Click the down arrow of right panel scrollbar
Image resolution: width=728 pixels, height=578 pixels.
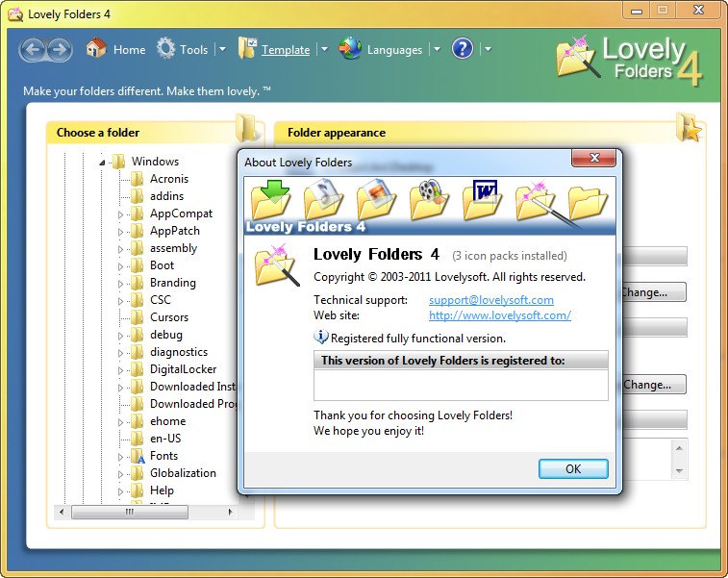(x=679, y=471)
